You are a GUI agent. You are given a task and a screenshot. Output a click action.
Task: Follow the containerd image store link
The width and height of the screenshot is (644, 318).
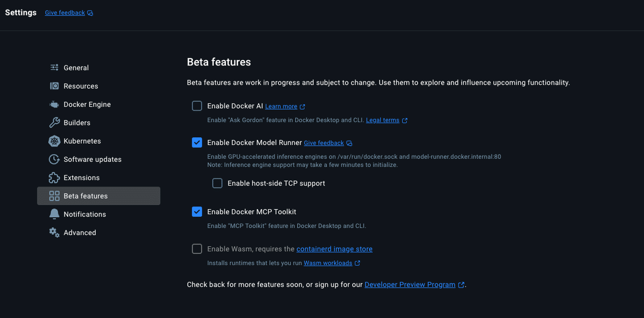click(334, 249)
